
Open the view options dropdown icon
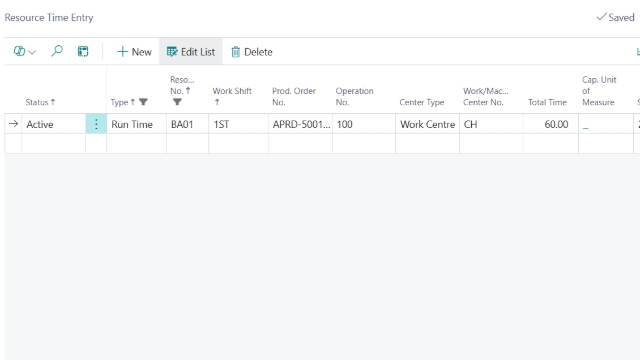(24, 51)
